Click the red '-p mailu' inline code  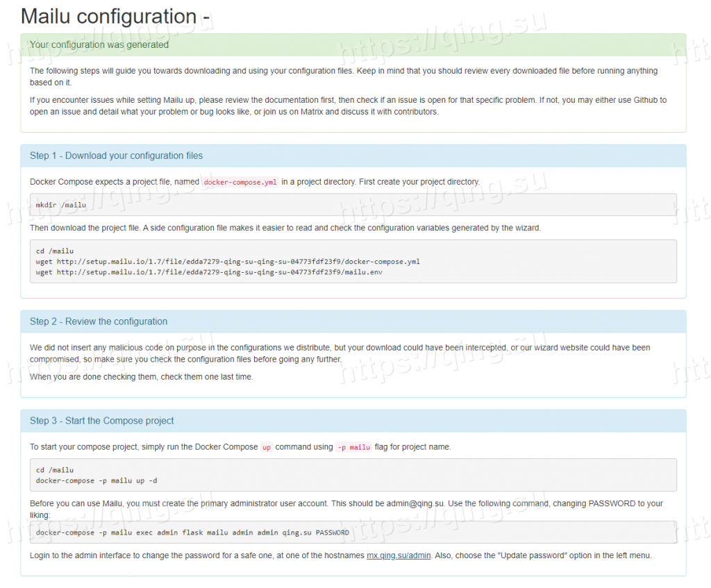pyautogui.click(x=353, y=448)
